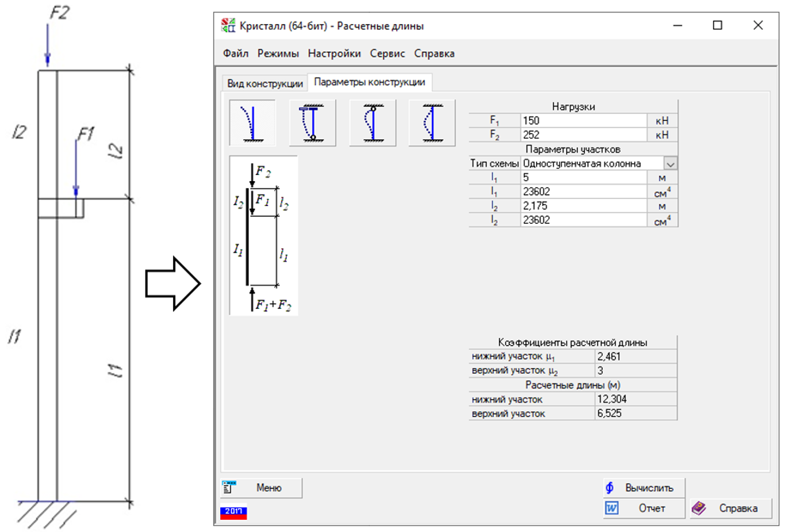Click the Вычислить calculate symbol icon

pos(610,488)
